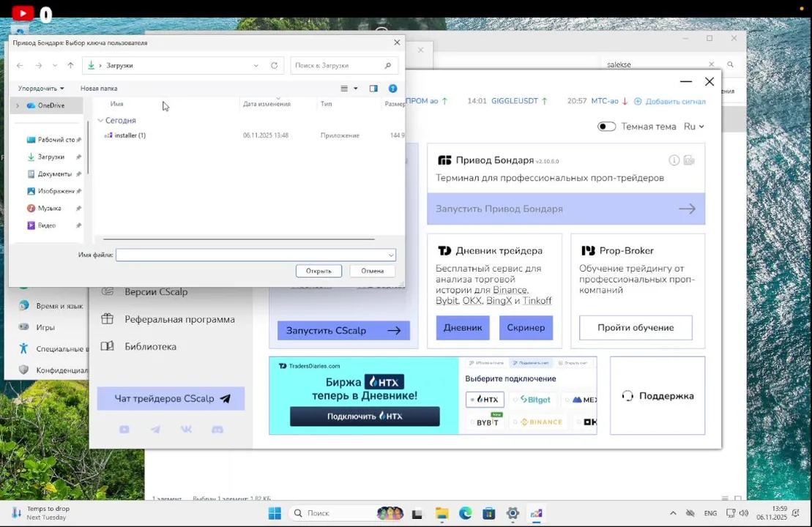
Task: Open Документы in navigation pane
Action: pyautogui.click(x=54, y=174)
